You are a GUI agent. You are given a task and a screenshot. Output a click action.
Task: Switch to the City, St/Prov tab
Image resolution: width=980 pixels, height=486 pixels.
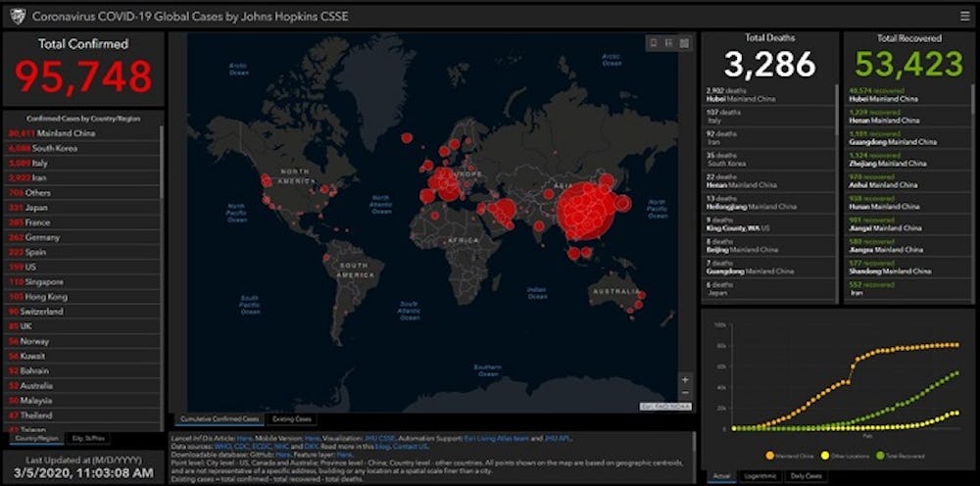point(87,439)
